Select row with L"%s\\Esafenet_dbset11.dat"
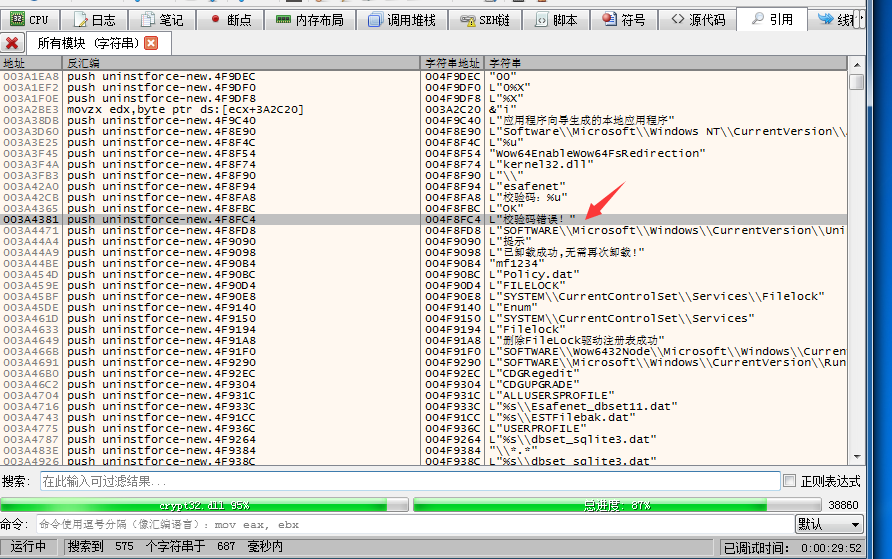Image resolution: width=892 pixels, height=559 pixels. pyautogui.click(x=424, y=407)
